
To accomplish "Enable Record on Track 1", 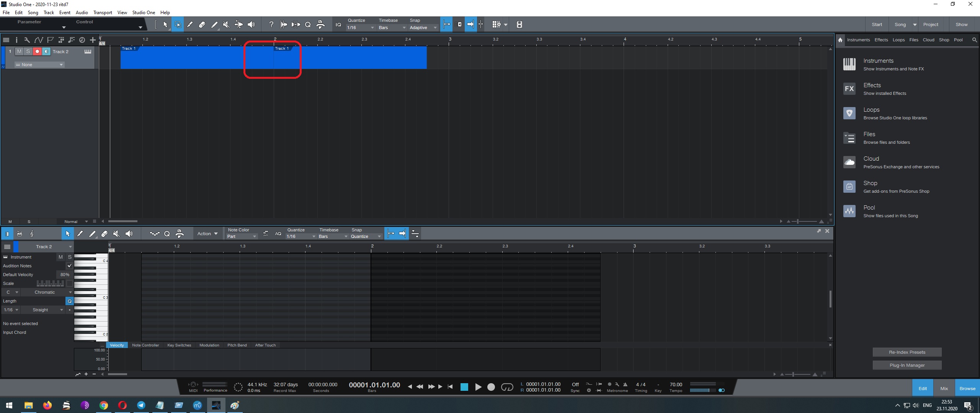I will [37, 51].
